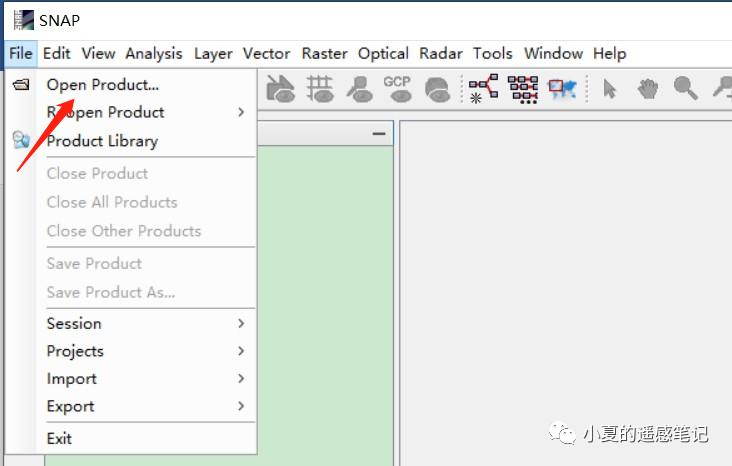Open the Graph Builder tool
The width and height of the screenshot is (732, 466).
click(483, 88)
